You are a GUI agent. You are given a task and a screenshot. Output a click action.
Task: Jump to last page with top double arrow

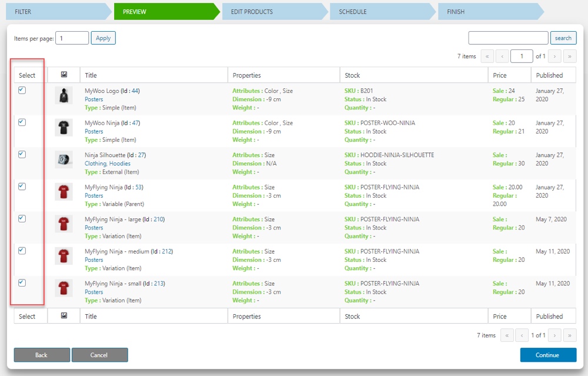click(570, 56)
